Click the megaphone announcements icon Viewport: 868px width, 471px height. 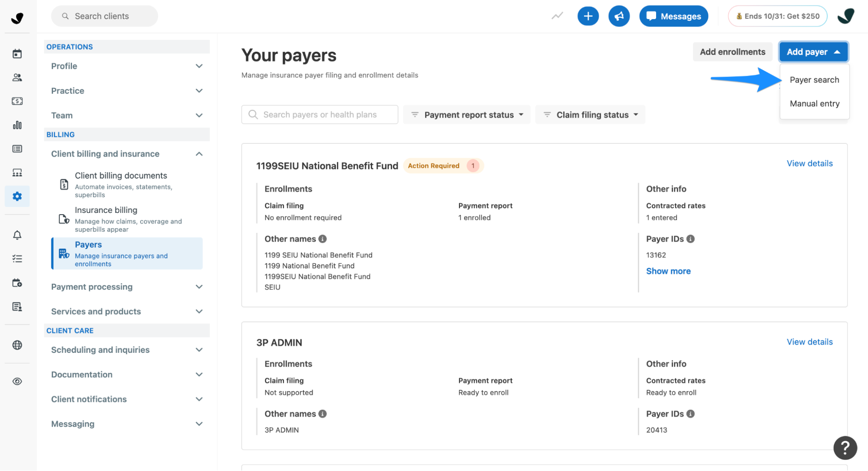[x=619, y=16]
